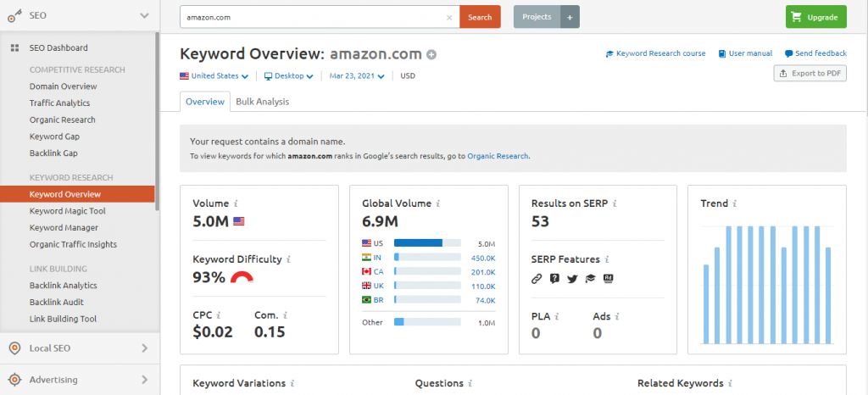The image size is (868, 395).
Task: Click the SEO Dashboard grid icon
Action: (x=15, y=48)
